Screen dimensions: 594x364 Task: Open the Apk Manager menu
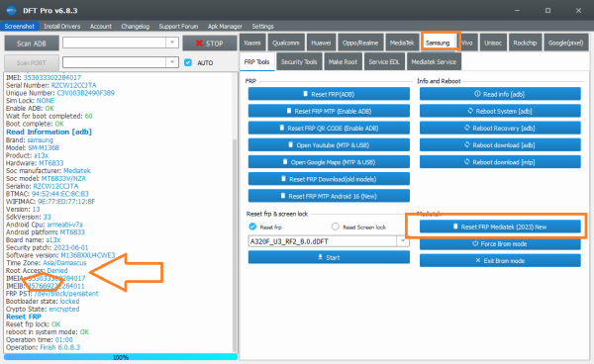225,26
